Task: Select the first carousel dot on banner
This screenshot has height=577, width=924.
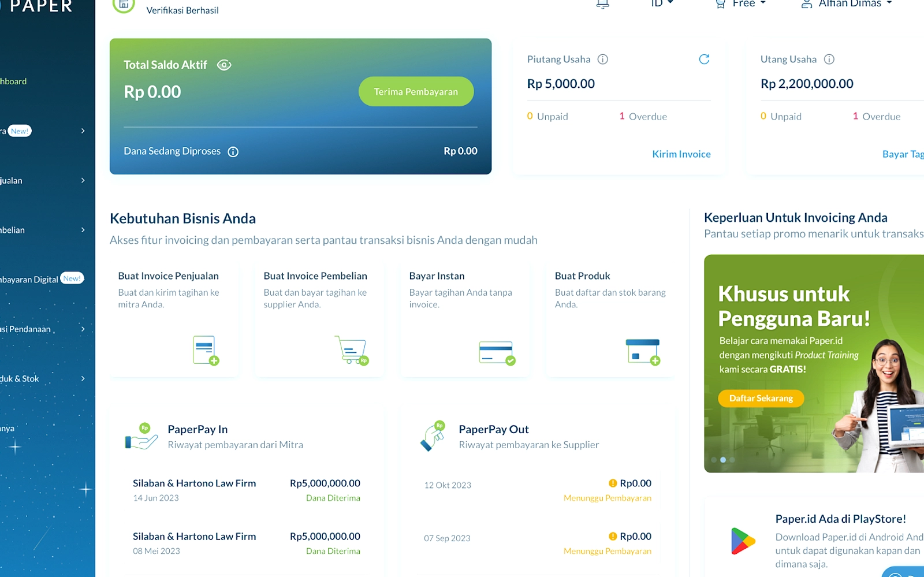Action: tap(714, 460)
